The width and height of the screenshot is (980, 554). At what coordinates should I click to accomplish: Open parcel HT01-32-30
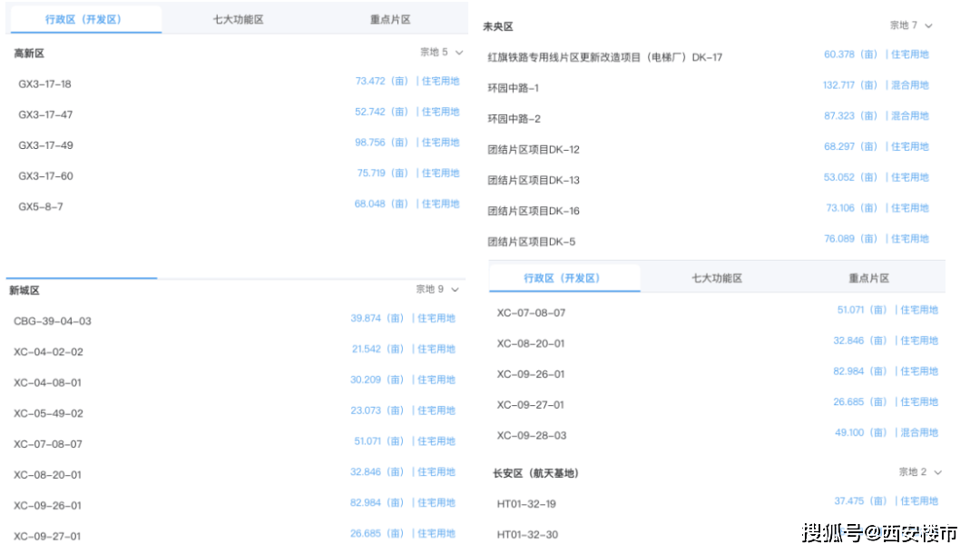527,534
